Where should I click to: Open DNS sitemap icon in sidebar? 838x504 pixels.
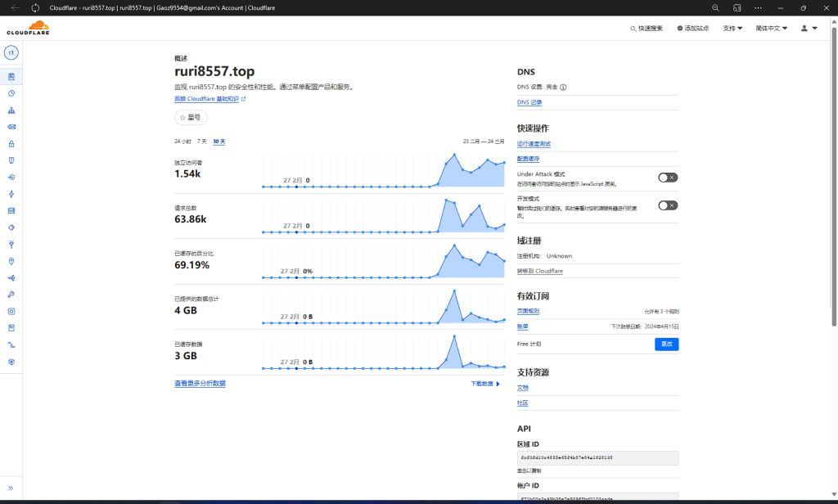(11, 110)
